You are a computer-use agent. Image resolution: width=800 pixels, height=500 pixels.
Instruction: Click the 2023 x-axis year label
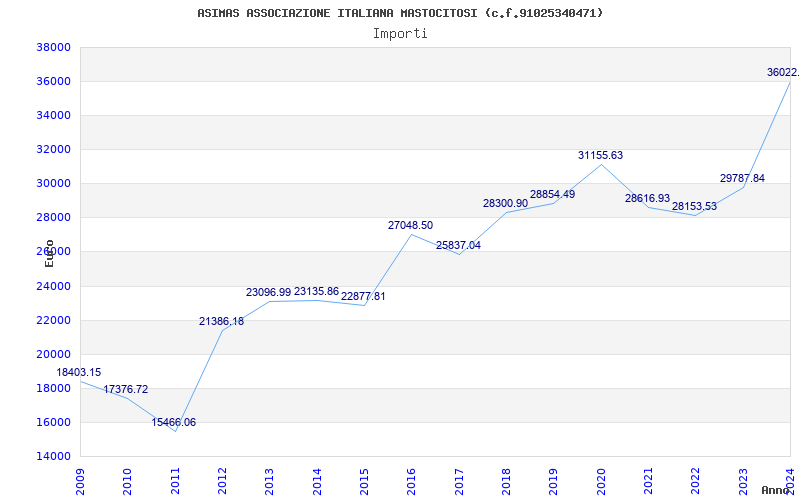(743, 482)
